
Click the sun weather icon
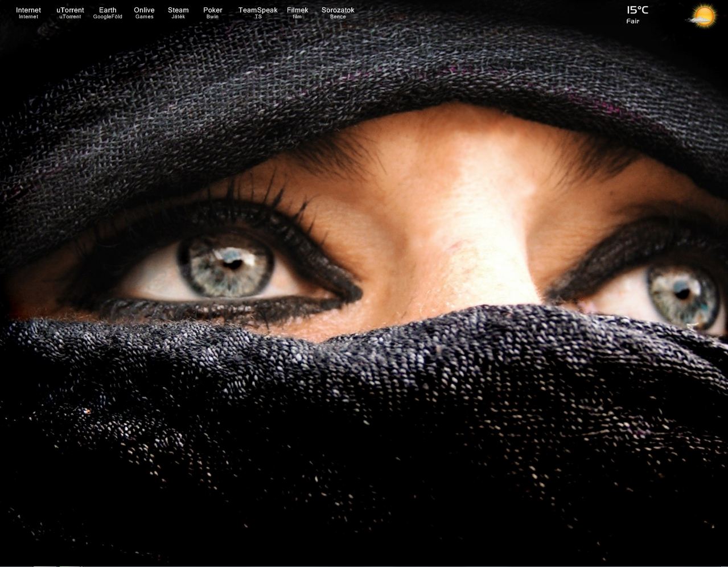click(x=703, y=15)
